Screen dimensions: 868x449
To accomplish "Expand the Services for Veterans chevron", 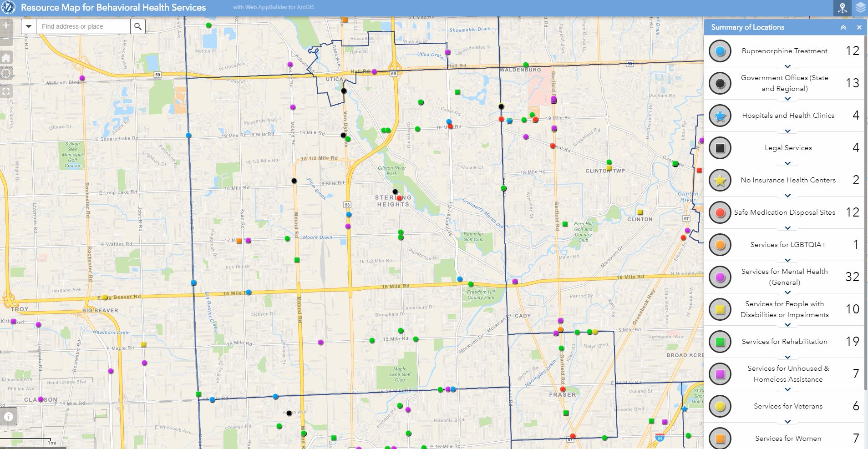I will click(x=788, y=422).
